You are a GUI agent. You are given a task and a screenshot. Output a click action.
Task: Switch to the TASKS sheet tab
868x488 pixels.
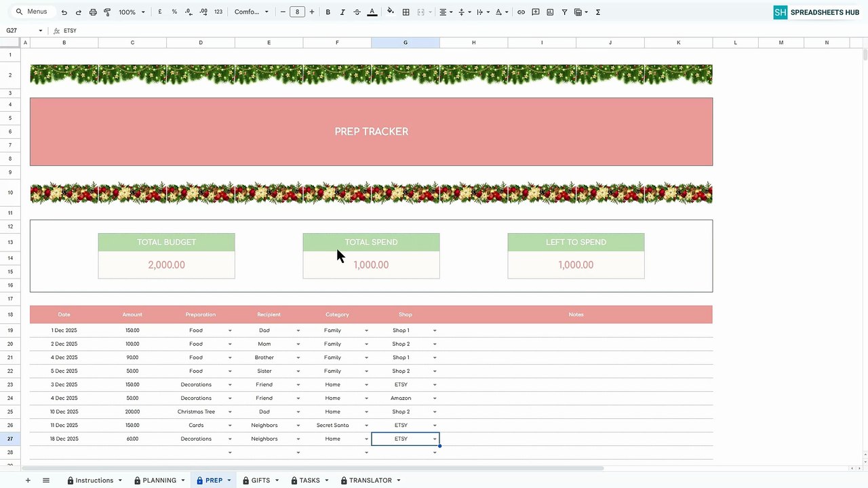[x=309, y=481]
